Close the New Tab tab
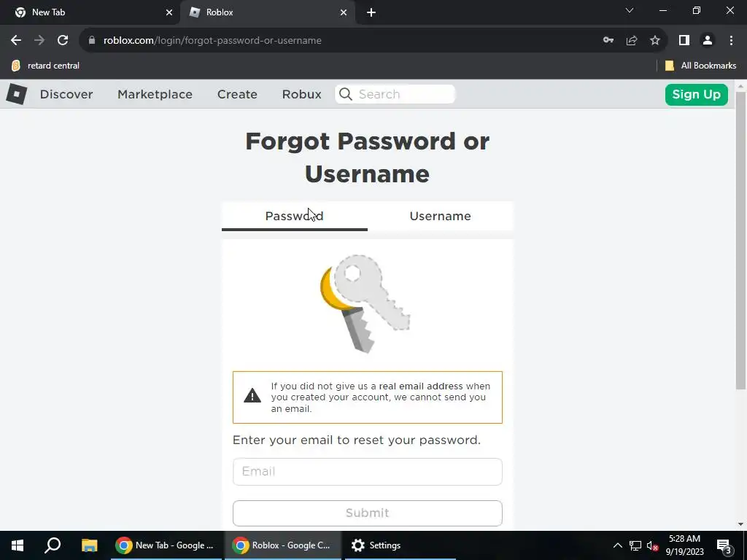This screenshot has height=560, width=747. coord(169,13)
